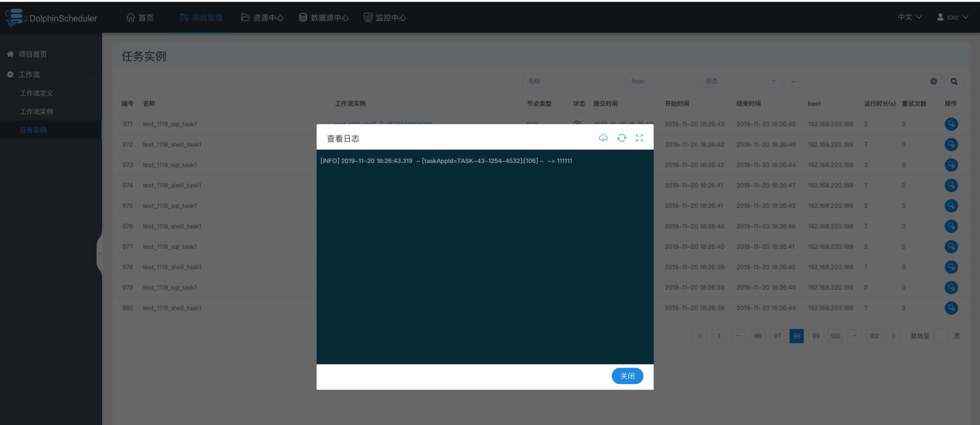Expand log viewer to fullscreen
This screenshot has height=425, width=980.
pyautogui.click(x=640, y=138)
